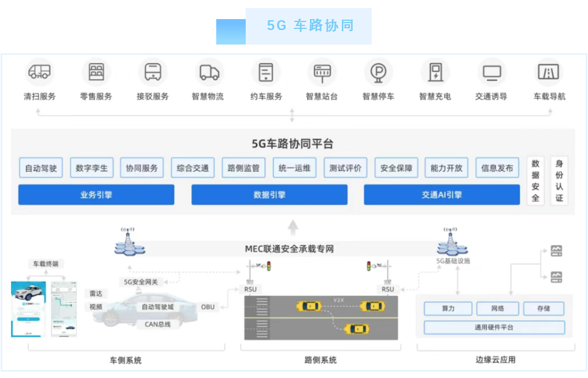The width and height of the screenshot is (588, 378).
Task: Open the 智慧物流 logistics truck icon
Action: click(209, 72)
